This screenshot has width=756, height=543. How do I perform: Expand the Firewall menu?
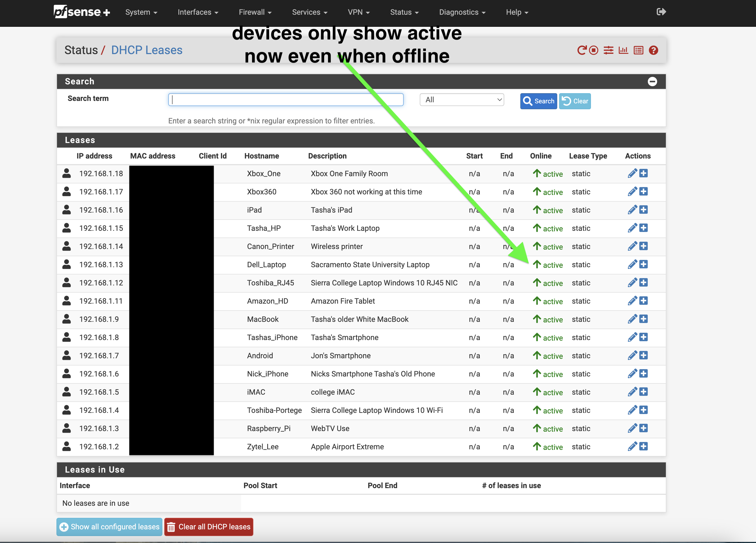coord(255,12)
